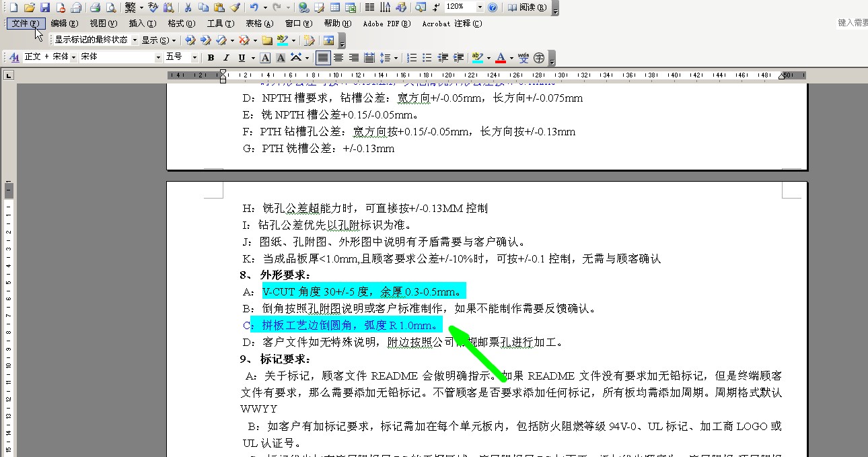
Task: Apply enclosed characters format
Action: coord(539,58)
